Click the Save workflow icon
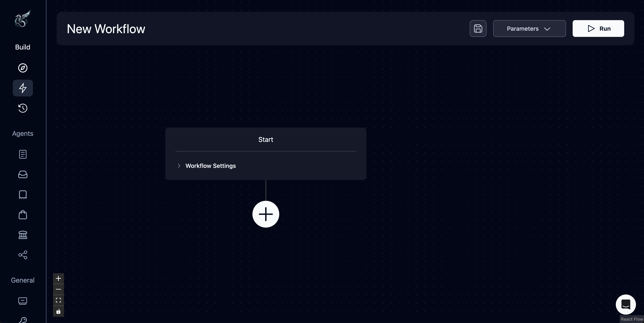This screenshot has height=323, width=644. point(478,29)
